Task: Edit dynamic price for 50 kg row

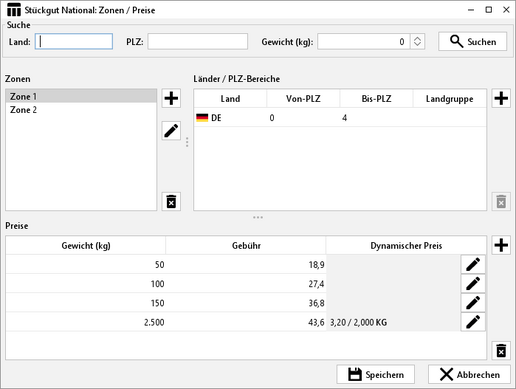Action: [x=473, y=264]
